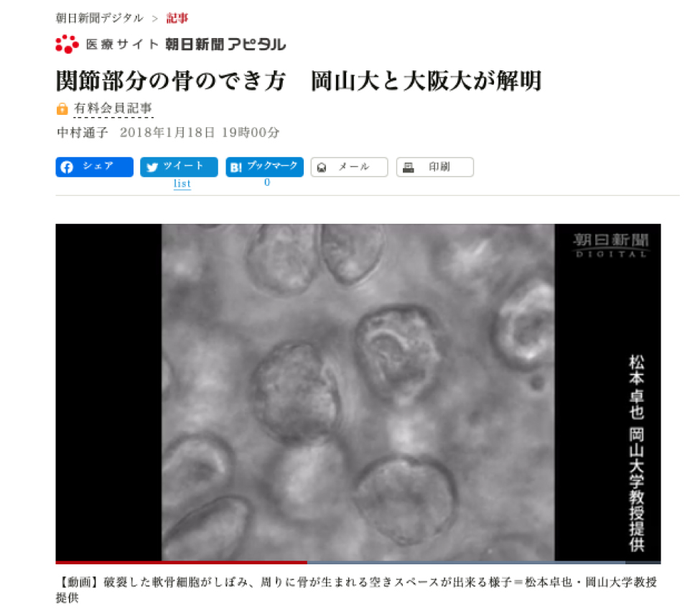Click the 印刷 print button
The image size is (685, 616).
pyautogui.click(x=435, y=167)
